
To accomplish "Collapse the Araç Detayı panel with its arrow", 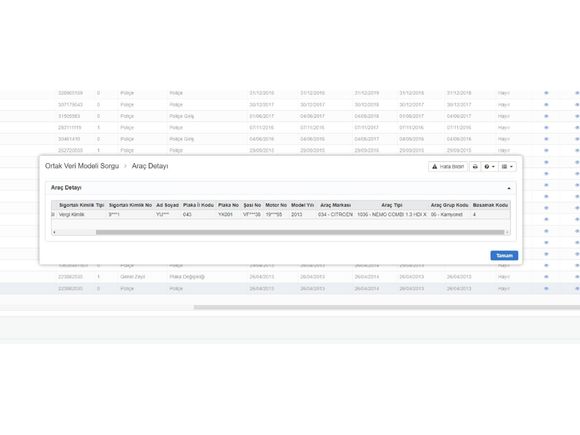I will click(x=509, y=188).
